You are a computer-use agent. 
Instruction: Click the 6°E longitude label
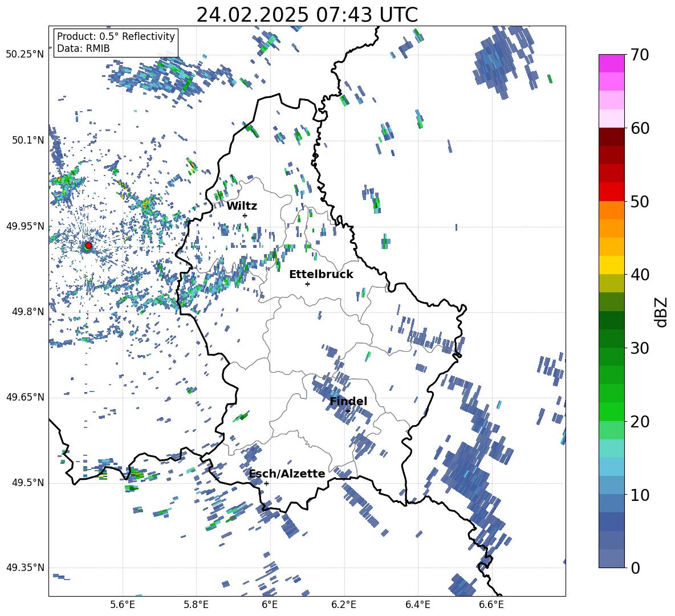(x=270, y=605)
